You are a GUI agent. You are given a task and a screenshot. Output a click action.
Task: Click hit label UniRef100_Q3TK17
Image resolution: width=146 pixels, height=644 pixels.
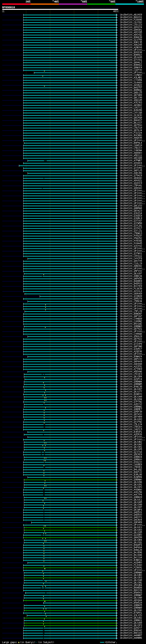(x=131, y=228)
